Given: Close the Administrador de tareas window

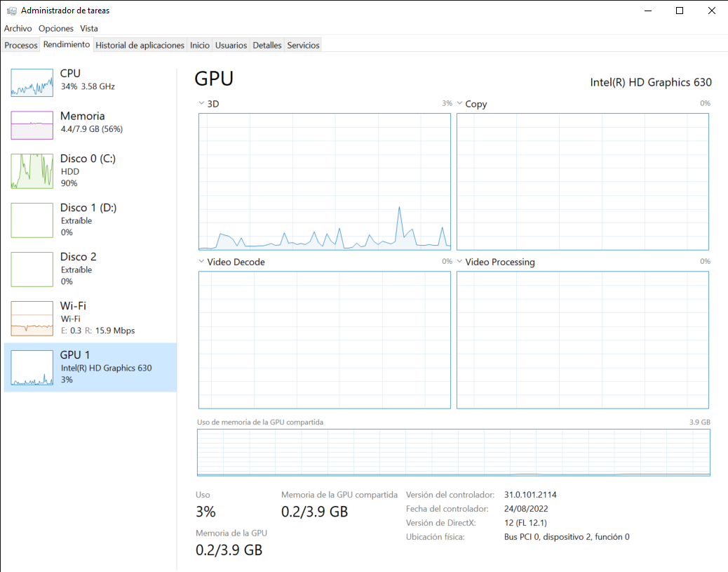Looking at the screenshot, I should pos(711,11).
